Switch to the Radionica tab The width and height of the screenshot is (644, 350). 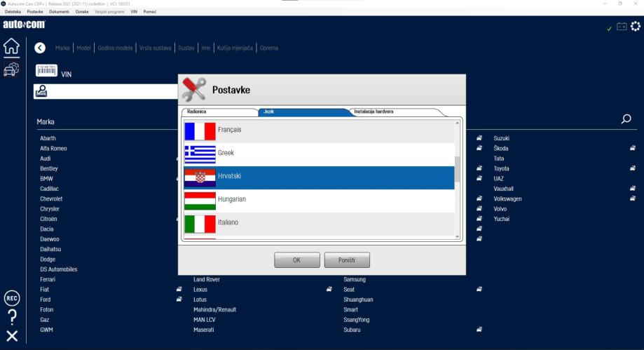[x=220, y=112]
